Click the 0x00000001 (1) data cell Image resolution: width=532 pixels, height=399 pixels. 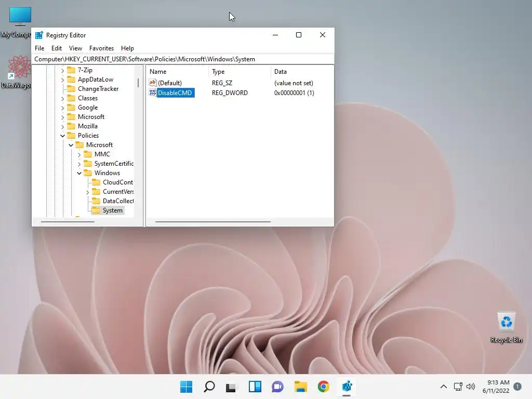[294, 92]
